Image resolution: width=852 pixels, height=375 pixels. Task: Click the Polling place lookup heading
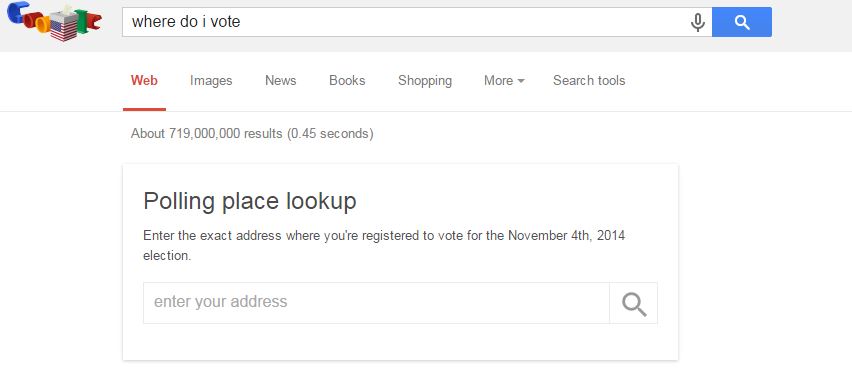250,201
